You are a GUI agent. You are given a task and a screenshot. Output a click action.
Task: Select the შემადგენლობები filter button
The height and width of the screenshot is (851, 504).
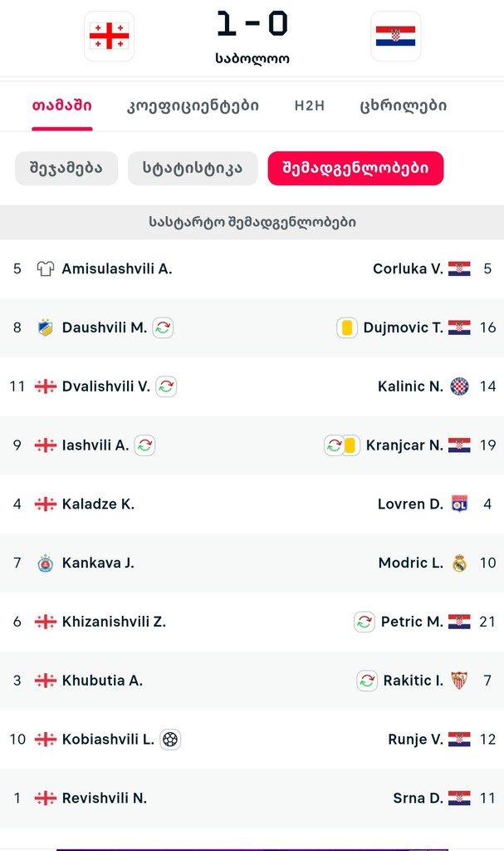pos(355,168)
